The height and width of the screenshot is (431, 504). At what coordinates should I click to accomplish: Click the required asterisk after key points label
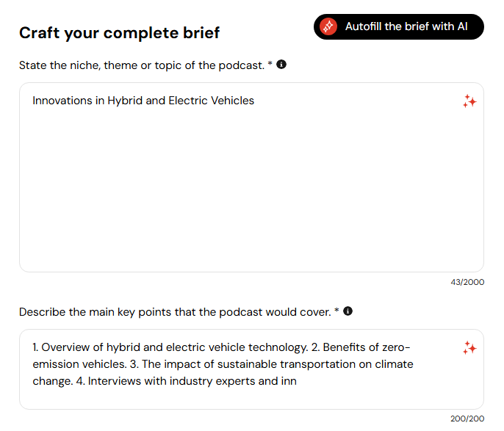[336, 310]
